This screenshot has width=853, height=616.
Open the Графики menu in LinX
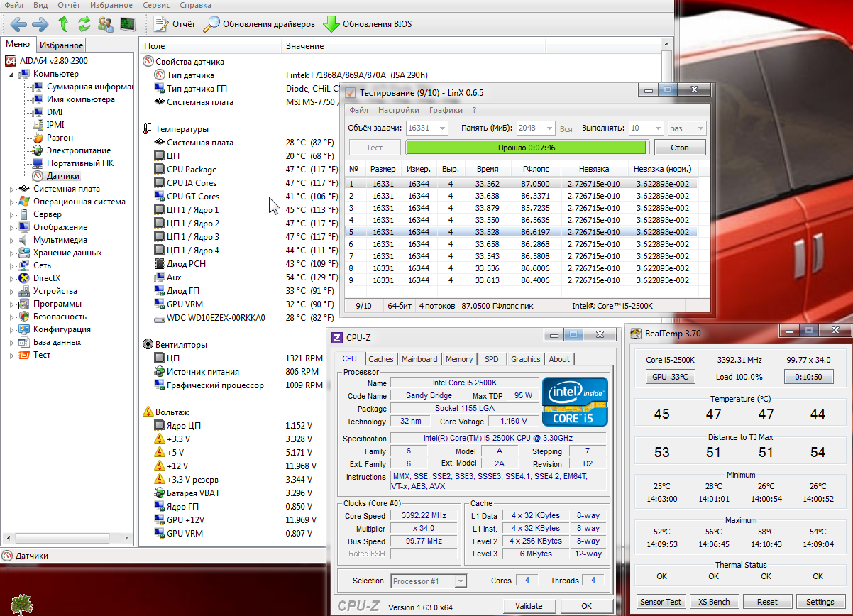click(446, 110)
